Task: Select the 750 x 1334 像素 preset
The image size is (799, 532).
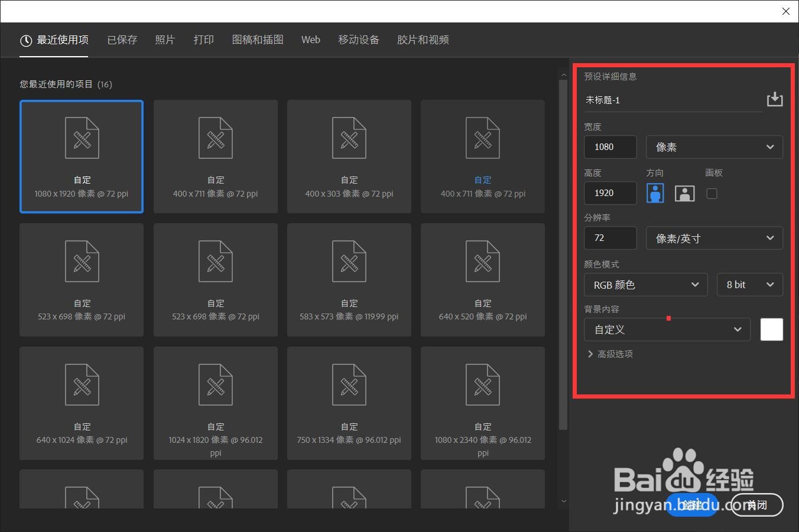Action: tap(349, 403)
